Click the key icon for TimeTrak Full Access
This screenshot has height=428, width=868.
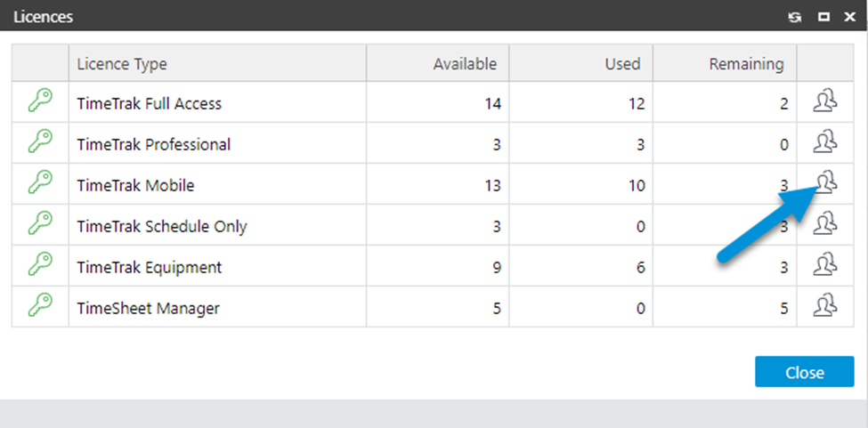point(40,103)
